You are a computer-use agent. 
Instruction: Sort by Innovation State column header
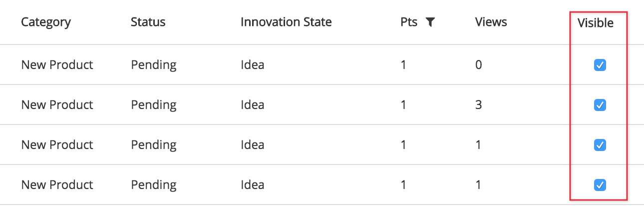click(286, 22)
